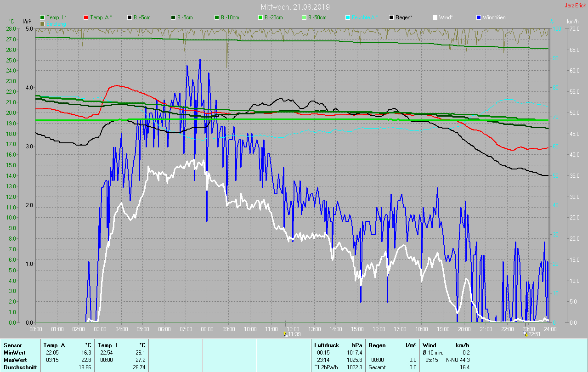The width and height of the screenshot is (588, 372).
Task: Click the cyan legend square in top row
Action: tap(348, 17)
